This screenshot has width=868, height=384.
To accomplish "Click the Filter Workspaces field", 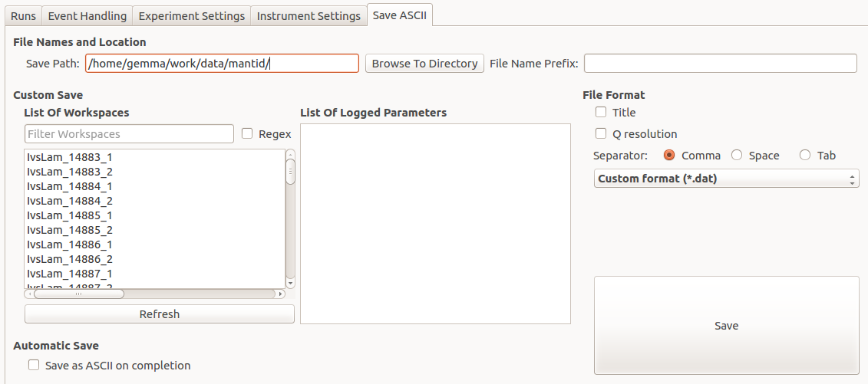I will (129, 134).
